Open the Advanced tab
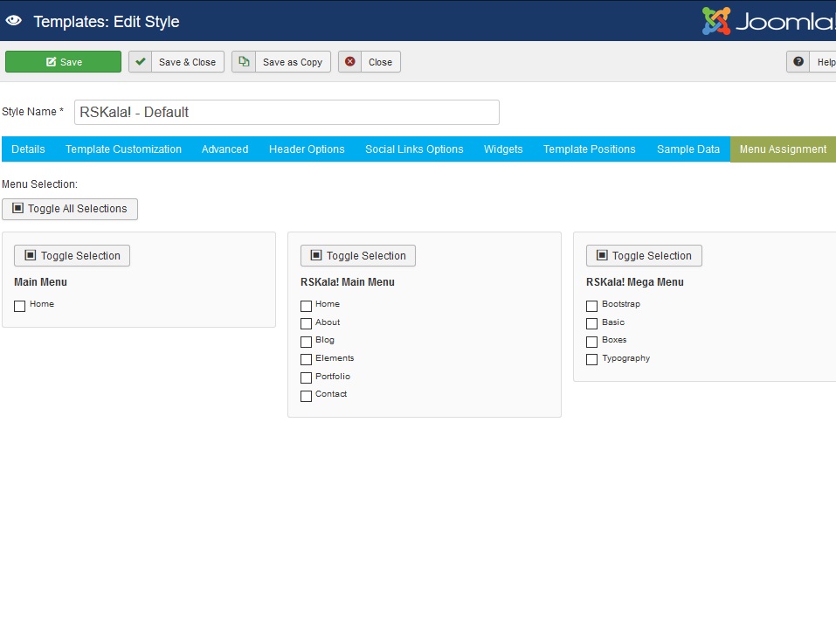Viewport: 836px width, 644px height. (225, 149)
